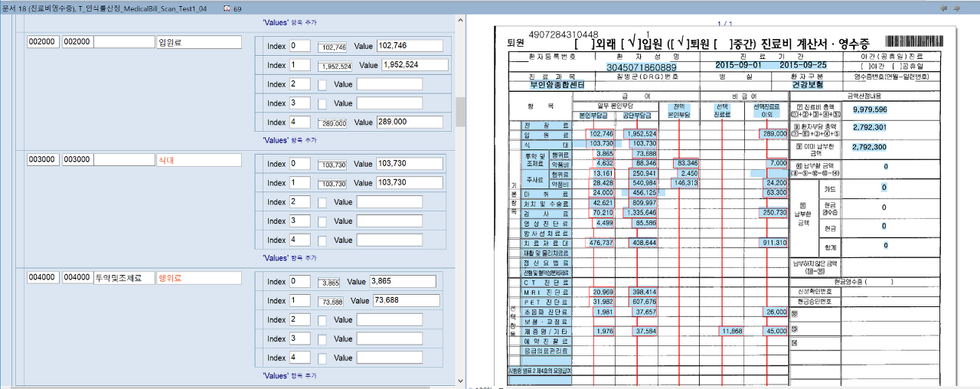This screenshot has width=980, height=389.
Task: Click the 입원료 name field
Action: (198, 42)
